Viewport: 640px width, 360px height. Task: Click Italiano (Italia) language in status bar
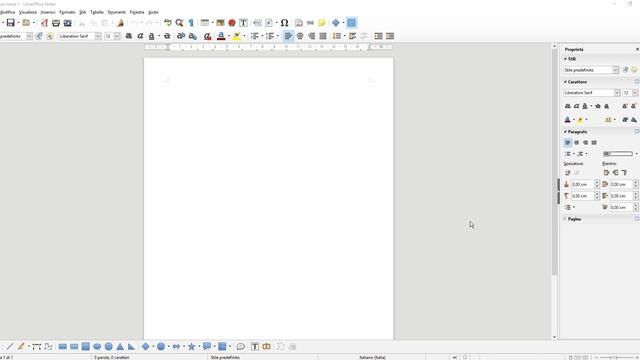point(372,358)
